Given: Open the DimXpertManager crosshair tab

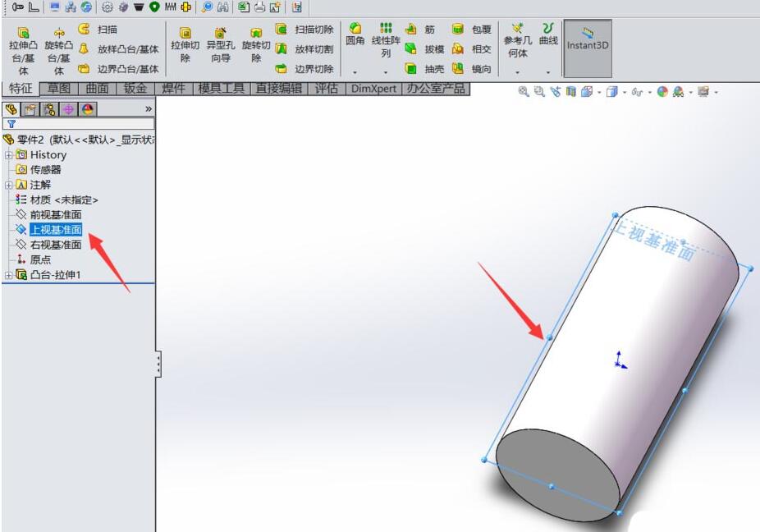Looking at the screenshot, I should pos(68,109).
